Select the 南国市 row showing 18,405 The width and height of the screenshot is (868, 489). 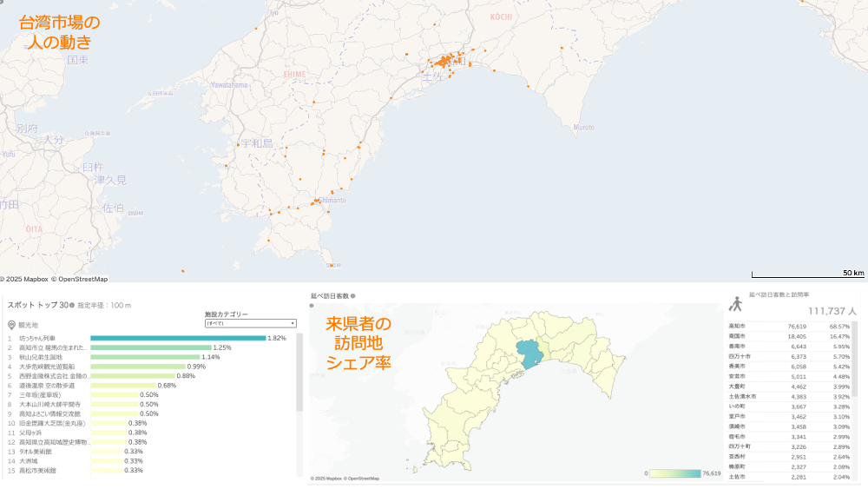pos(790,336)
